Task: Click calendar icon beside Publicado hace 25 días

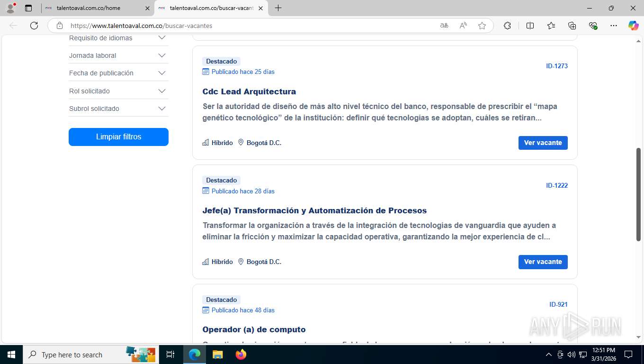Action: click(x=206, y=72)
